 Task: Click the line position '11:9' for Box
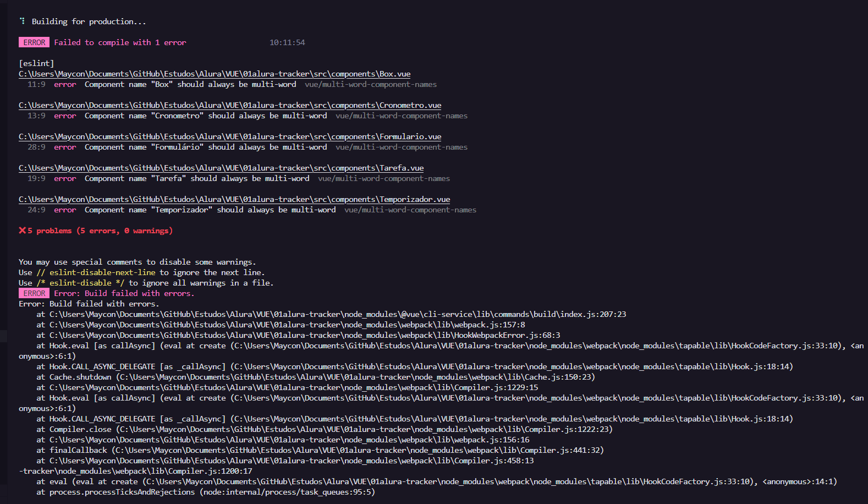pos(36,84)
